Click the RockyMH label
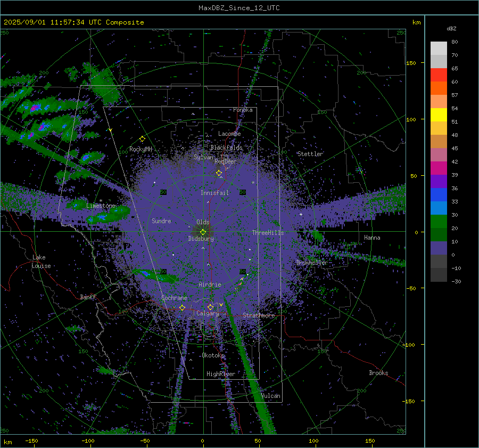This screenshot has height=448, width=479. tap(141, 149)
